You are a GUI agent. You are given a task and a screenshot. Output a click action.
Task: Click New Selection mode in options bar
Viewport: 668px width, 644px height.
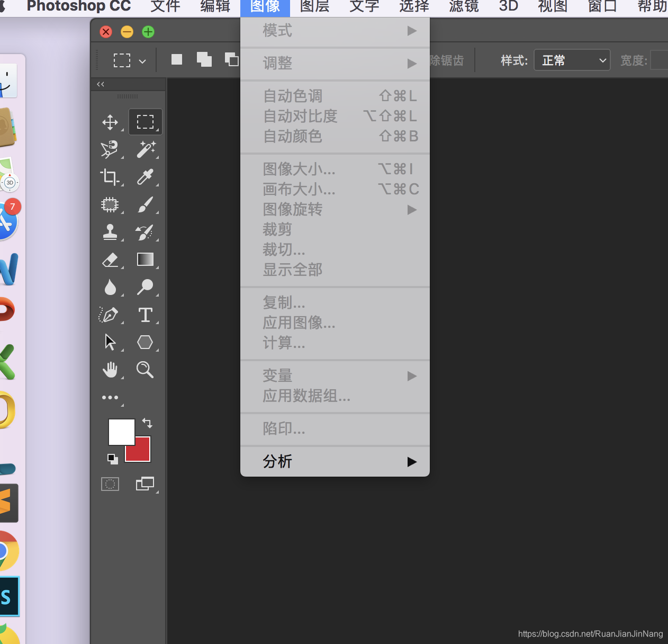click(x=177, y=60)
